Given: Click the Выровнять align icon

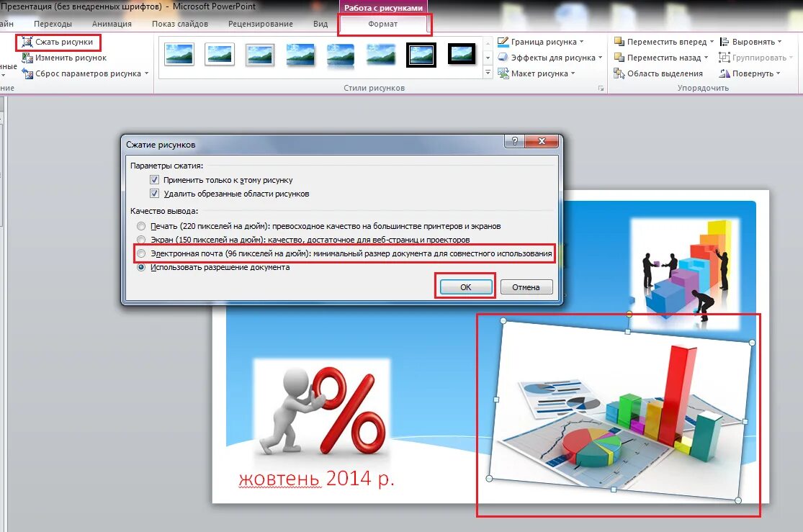Looking at the screenshot, I should tap(724, 42).
